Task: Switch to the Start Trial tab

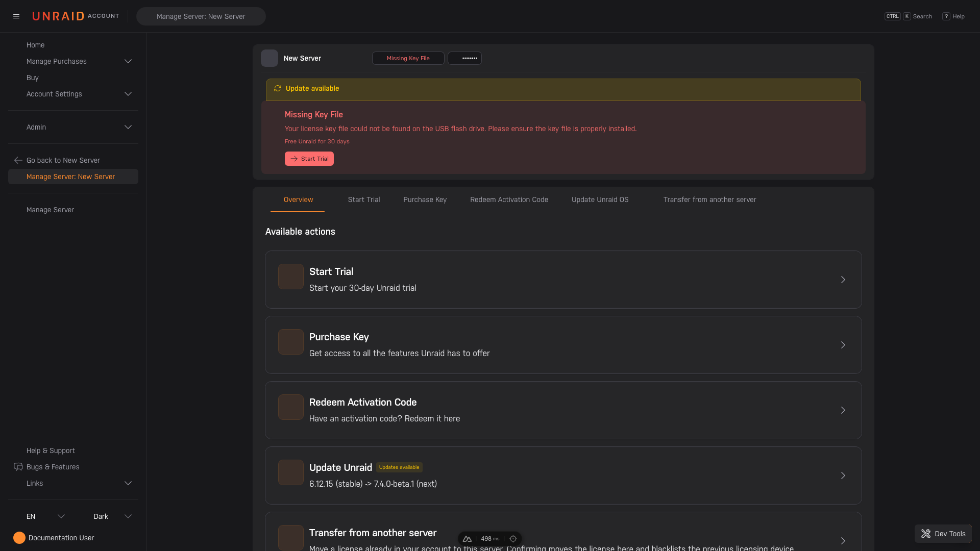Action: tap(364, 199)
